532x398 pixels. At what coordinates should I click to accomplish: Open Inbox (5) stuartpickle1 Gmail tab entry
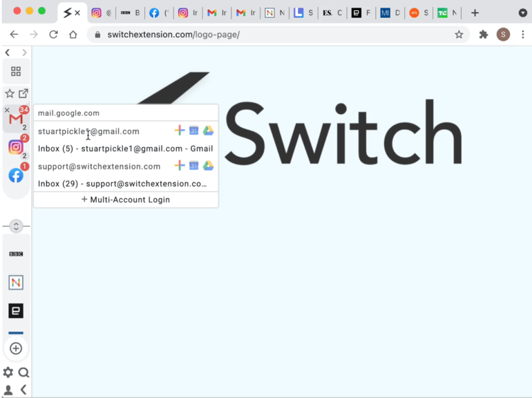(126, 149)
